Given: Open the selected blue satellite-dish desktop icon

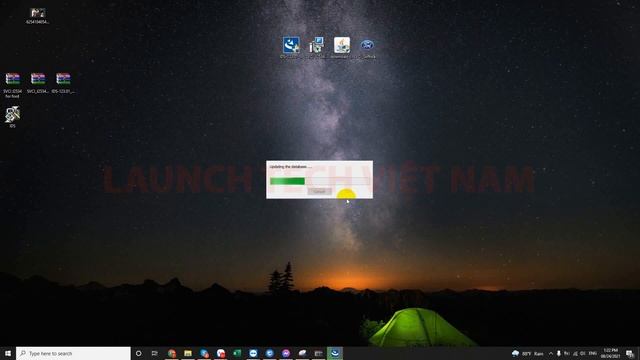Looking at the screenshot, I should (x=291, y=47).
